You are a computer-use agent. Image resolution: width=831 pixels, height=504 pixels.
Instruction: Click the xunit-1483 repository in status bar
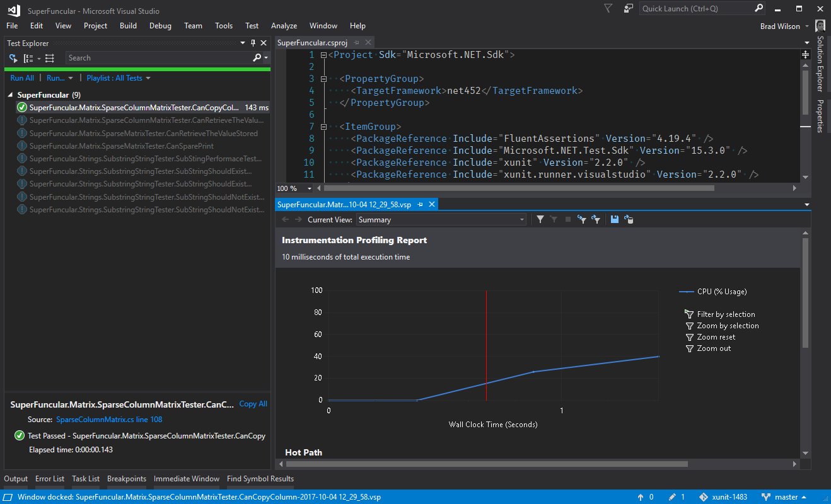coord(723,497)
